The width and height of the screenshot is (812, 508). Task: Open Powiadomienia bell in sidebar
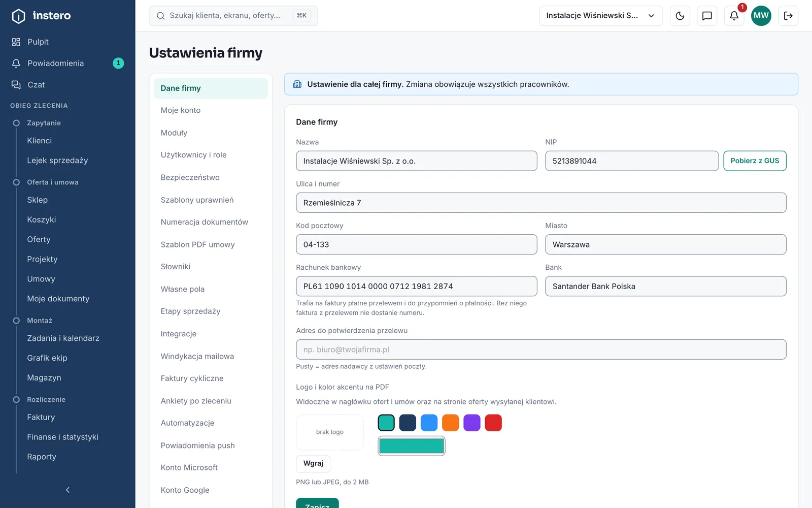click(x=16, y=63)
